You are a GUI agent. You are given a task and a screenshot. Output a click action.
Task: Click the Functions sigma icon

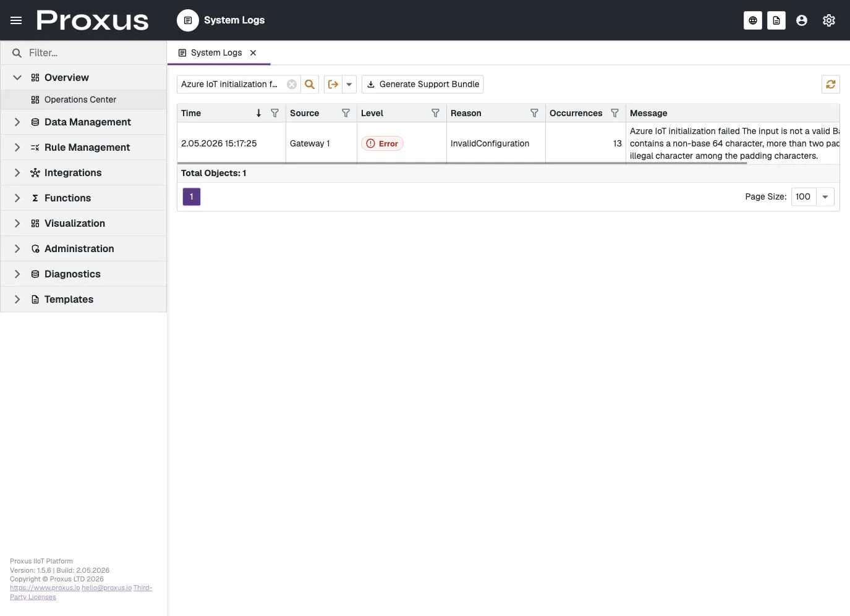[x=35, y=198]
